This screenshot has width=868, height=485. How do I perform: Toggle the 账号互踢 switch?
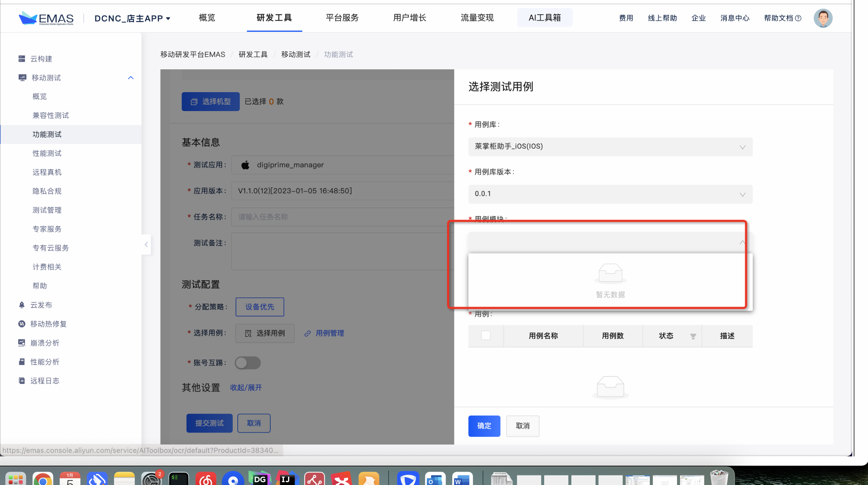click(248, 363)
